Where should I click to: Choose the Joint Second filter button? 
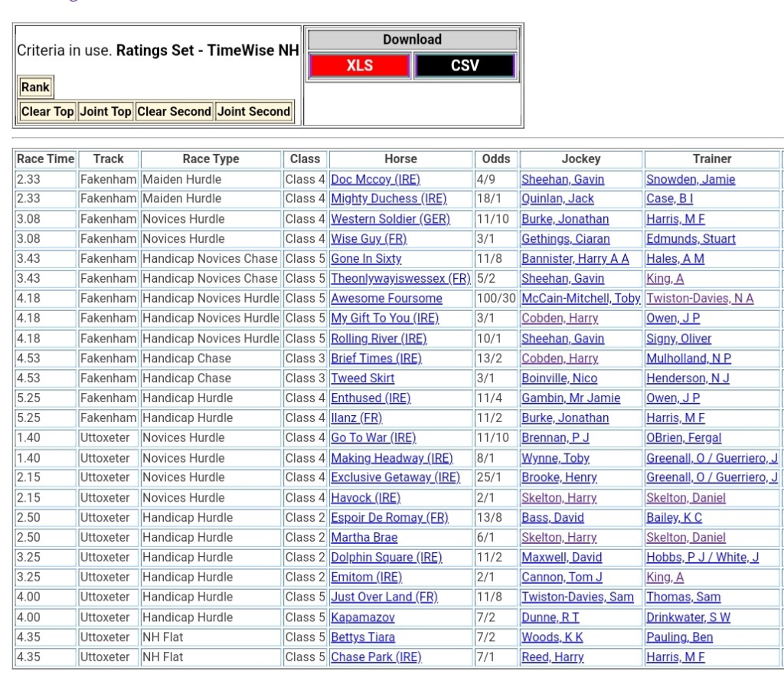click(x=253, y=112)
